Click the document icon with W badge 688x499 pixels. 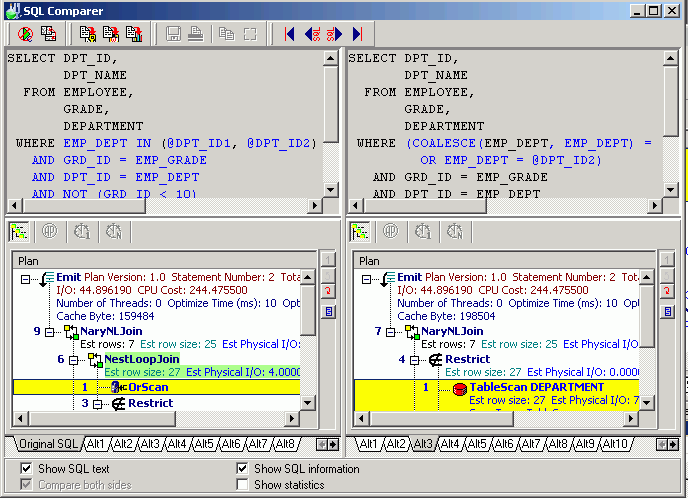point(111,34)
